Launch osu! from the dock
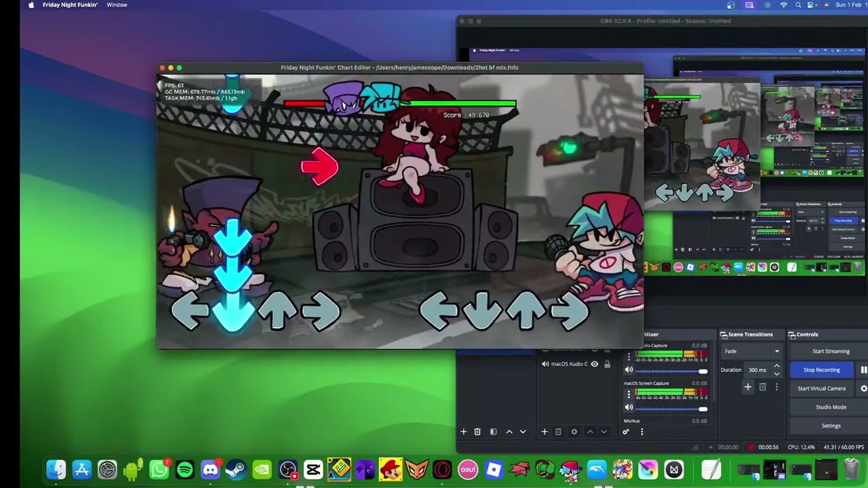The image size is (868, 488). click(x=468, y=469)
